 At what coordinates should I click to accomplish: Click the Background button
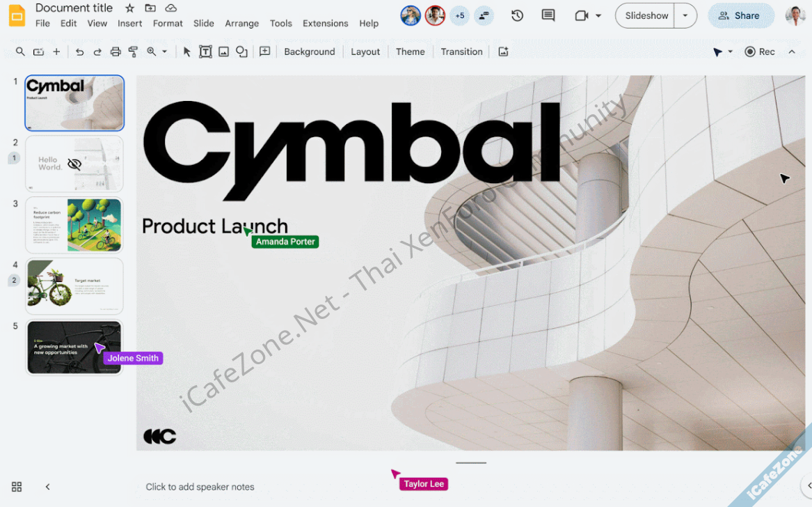pos(309,52)
